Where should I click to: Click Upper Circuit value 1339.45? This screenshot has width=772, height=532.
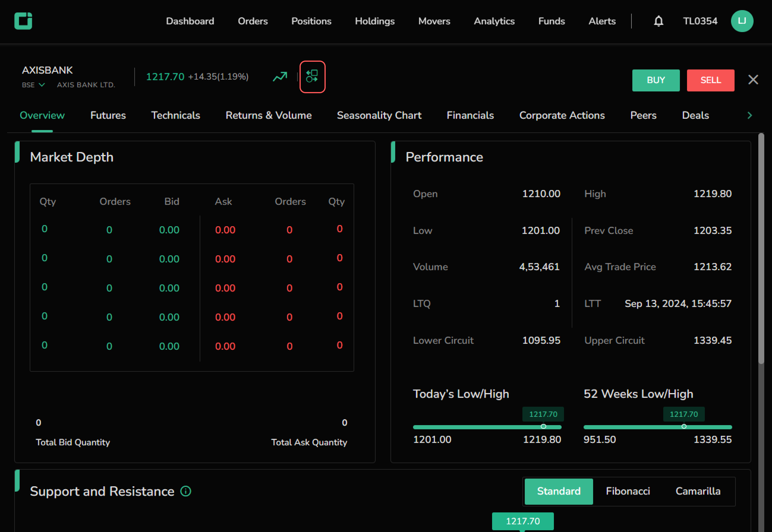712,340
